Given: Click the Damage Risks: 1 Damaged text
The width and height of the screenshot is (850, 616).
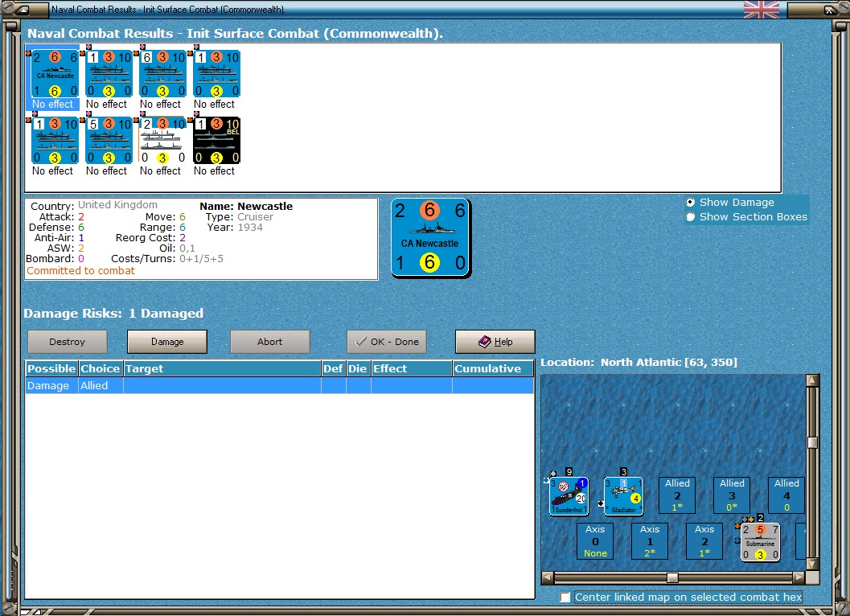Looking at the screenshot, I should pyautogui.click(x=113, y=314).
